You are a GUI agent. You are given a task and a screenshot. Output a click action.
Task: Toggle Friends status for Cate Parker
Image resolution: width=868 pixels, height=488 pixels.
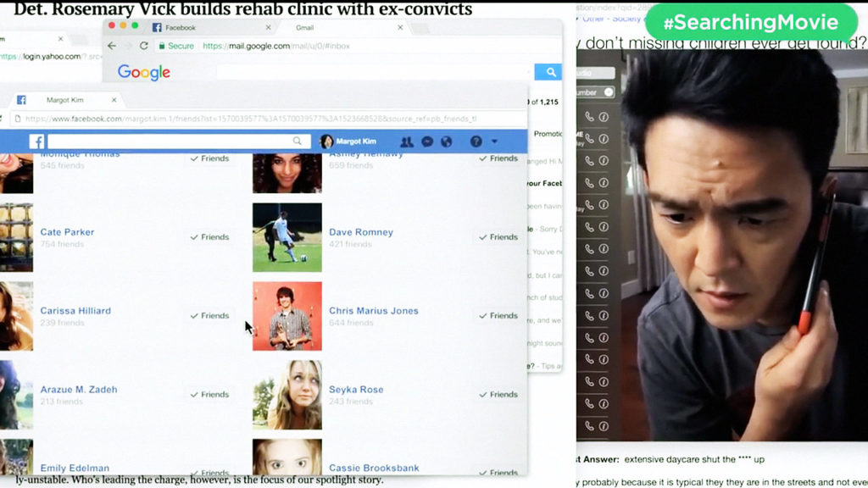[210, 237]
